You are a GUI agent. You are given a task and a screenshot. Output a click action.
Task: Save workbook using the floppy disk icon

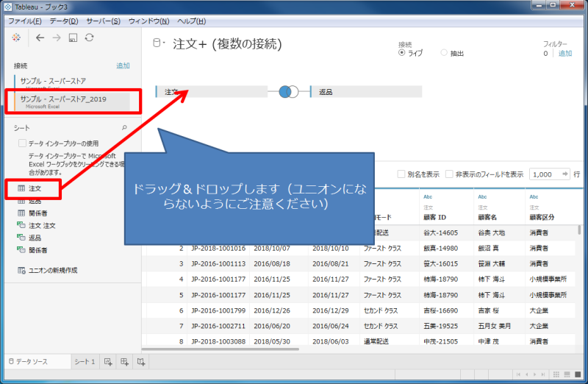click(73, 38)
